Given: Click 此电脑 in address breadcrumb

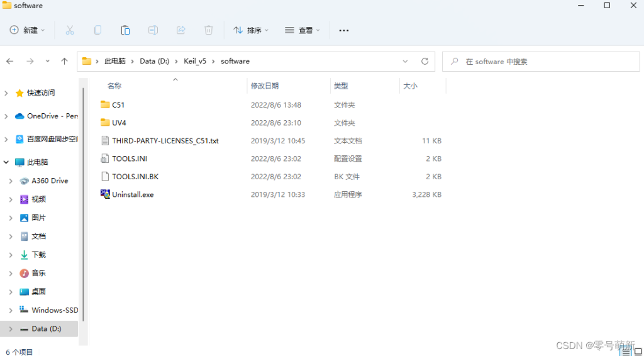Looking at the screenshot, I should click(x=115, y=61).
